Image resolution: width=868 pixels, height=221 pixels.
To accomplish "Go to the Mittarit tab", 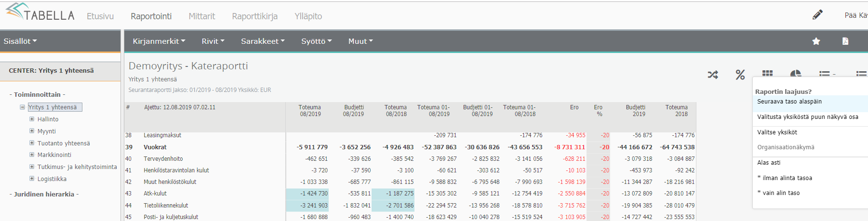I will 201,16.
